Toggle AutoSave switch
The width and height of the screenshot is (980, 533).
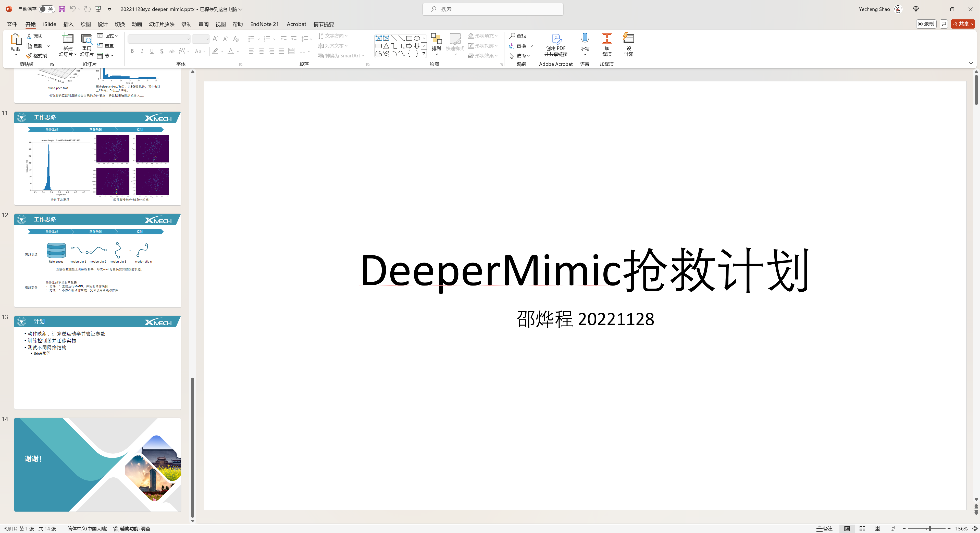47,9
